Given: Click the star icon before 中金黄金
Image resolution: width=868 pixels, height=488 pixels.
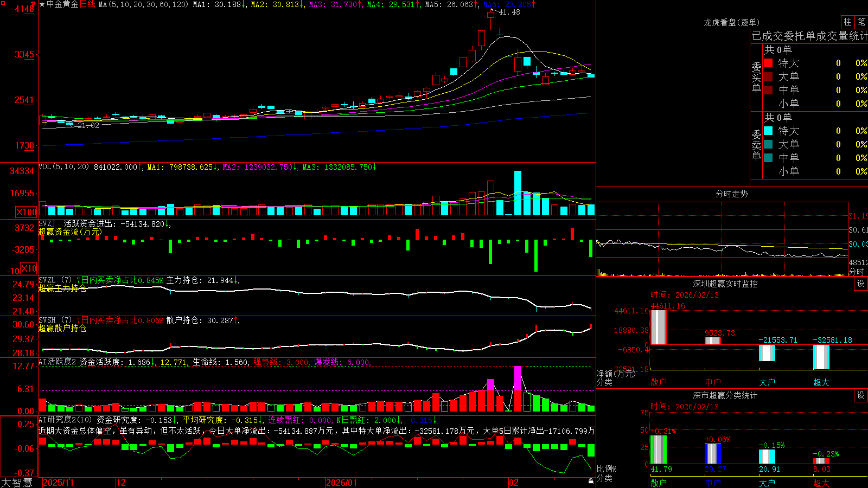Looking at the screenshot, I should (42, 4).
